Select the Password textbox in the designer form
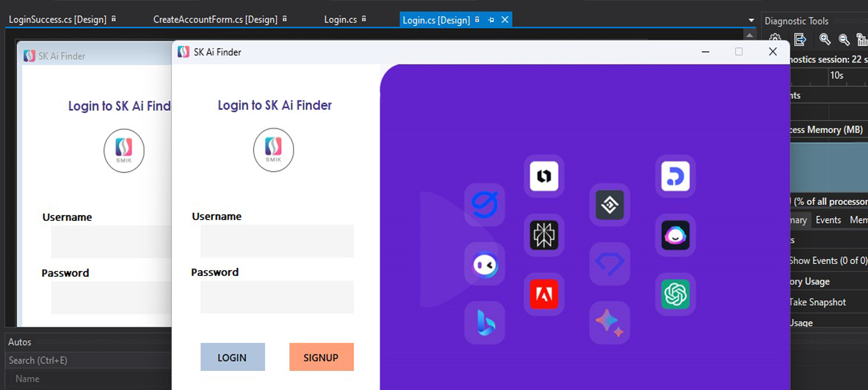 coord(111,298)
